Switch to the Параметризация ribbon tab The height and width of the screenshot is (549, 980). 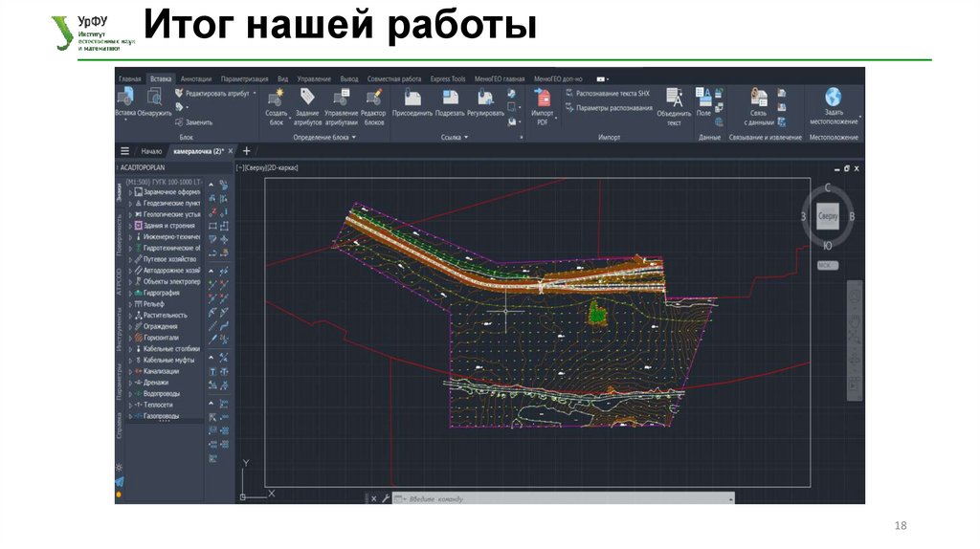pos(244,78)
